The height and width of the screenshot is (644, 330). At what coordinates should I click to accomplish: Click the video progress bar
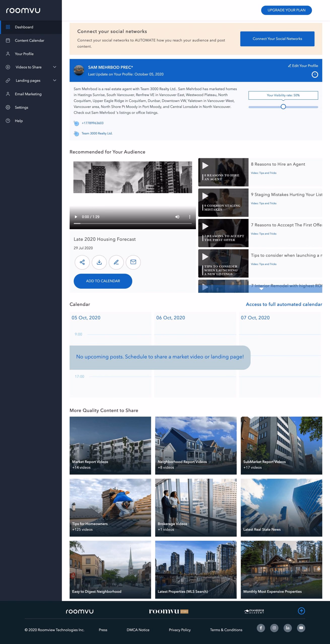pos(133,223)
